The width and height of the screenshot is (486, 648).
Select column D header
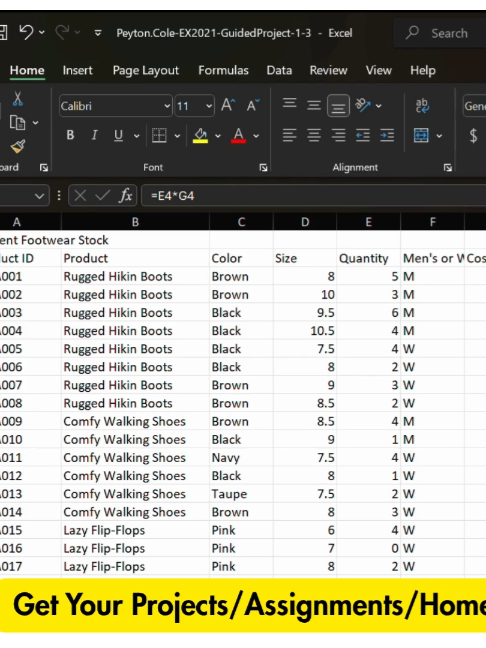pos(305,222)
